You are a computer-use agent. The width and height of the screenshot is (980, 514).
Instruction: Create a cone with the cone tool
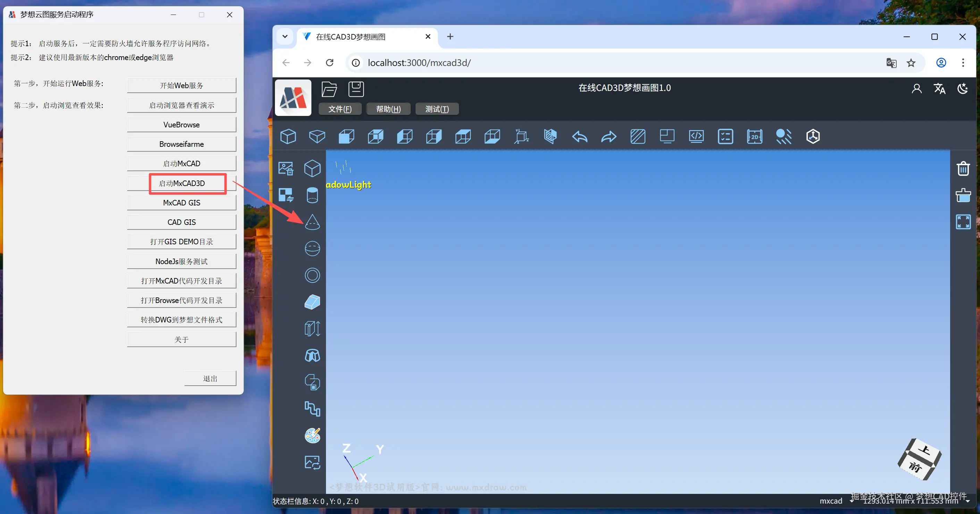click(x=312, y=222)
